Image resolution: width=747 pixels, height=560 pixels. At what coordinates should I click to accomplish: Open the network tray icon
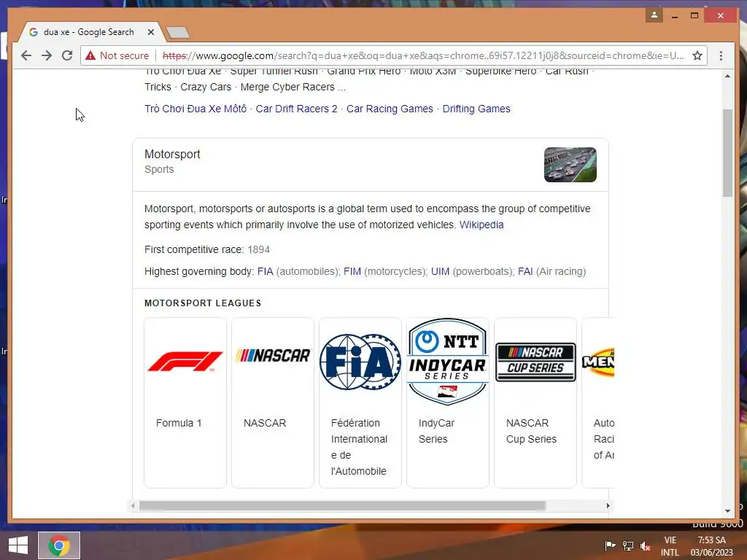click(628, 545)
